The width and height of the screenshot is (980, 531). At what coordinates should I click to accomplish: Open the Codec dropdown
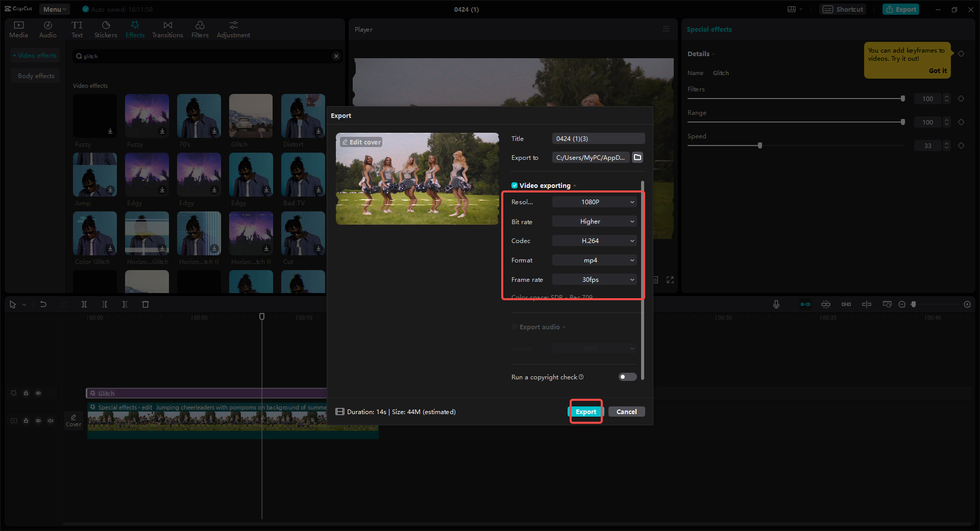pyautogui.click(x=594, y=240)
